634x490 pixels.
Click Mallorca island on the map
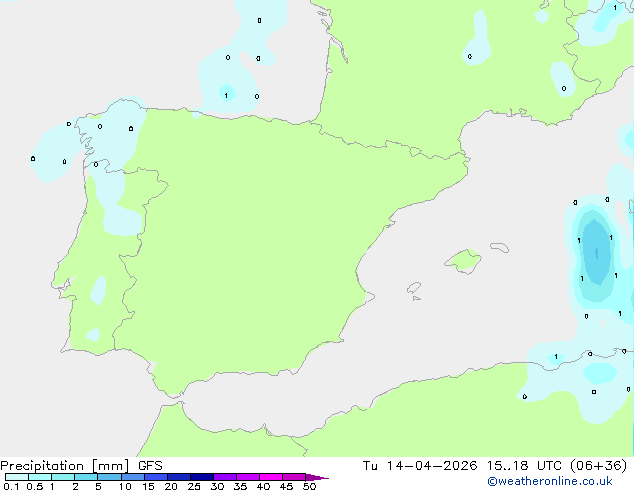click(464, 261)
